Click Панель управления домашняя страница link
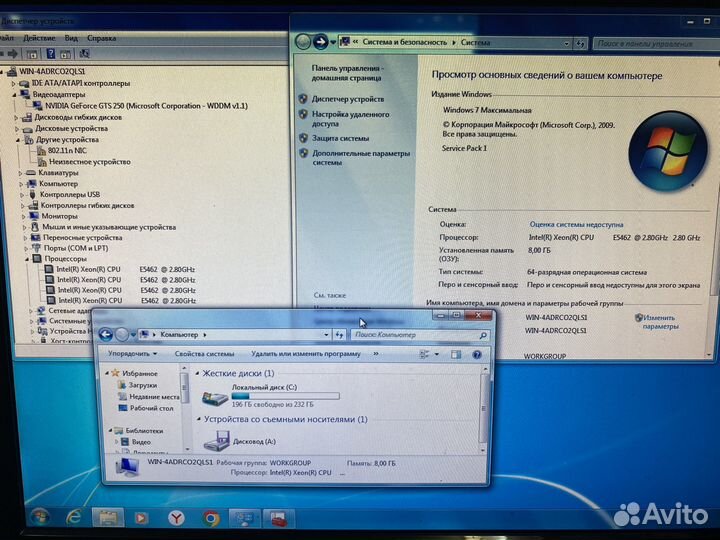Screen dimensions: 720x540 [x=348, y=73]
